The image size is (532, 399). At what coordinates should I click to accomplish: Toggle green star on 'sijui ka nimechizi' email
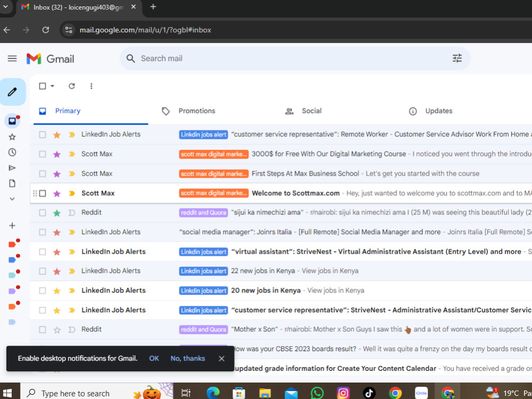57,213
